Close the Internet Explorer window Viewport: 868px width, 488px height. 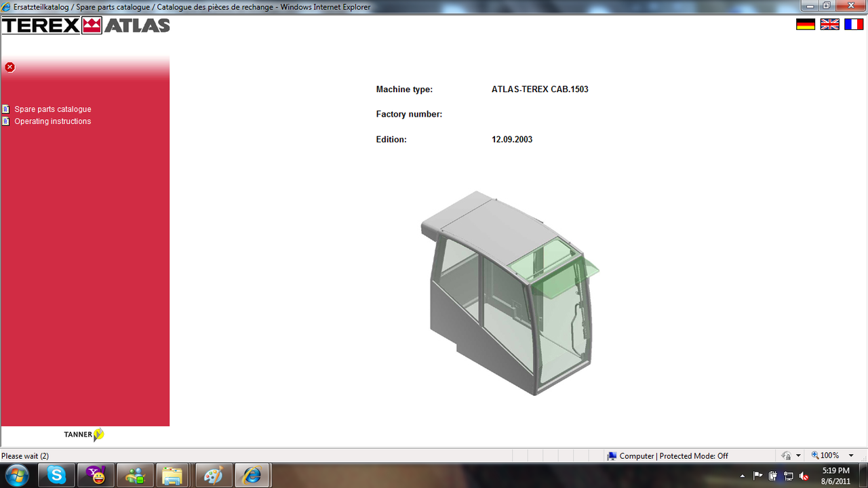tap(850, 5)
